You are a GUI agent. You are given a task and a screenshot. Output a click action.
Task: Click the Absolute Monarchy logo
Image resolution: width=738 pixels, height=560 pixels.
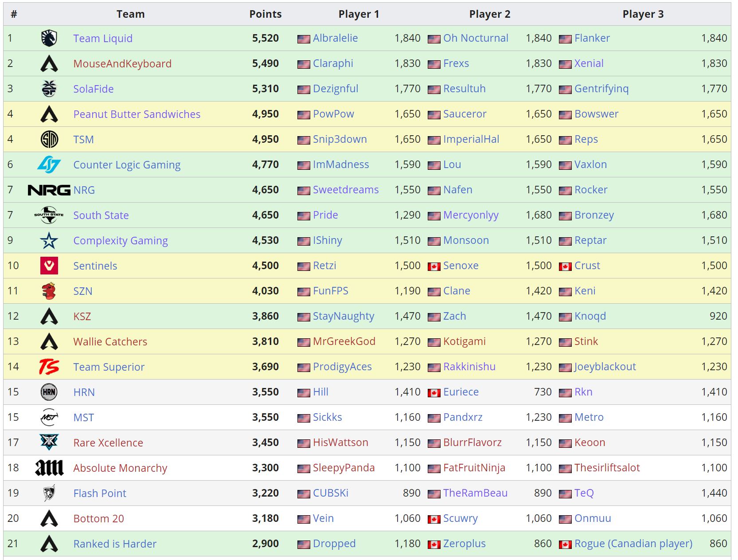[49, 468]
